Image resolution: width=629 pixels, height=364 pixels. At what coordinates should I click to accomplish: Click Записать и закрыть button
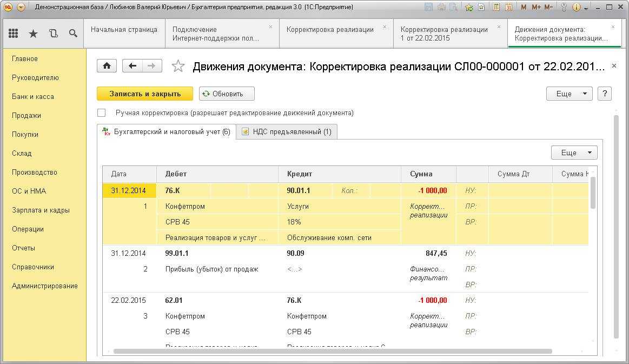145,94
